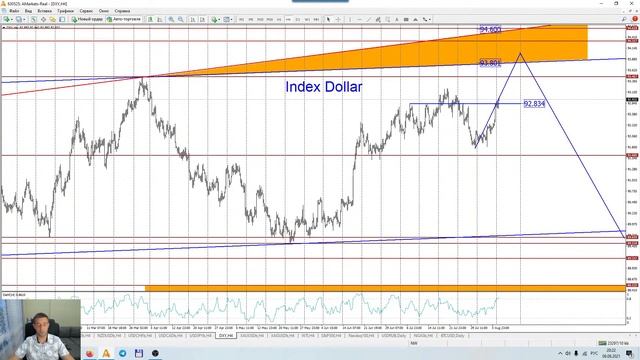The height and width of the screenshot is (360, 640).
Task: Select the M5 timeframe button
Action: [251, 19]
